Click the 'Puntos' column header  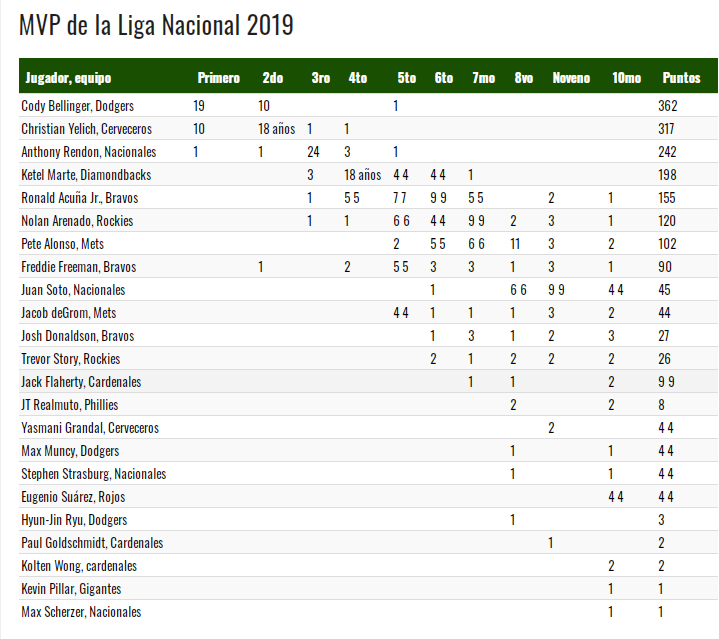[x=681, y=78]
